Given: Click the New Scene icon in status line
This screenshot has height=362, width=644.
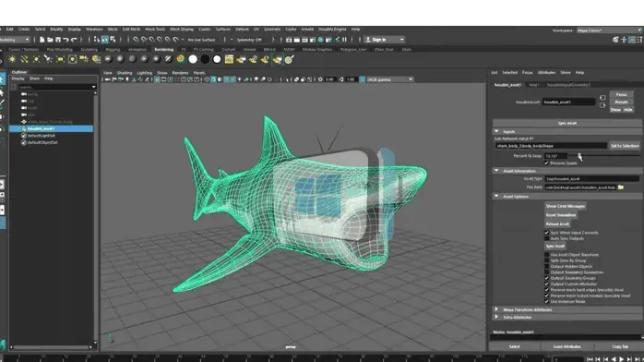Looking at the screenshot, I should point(42,40).
